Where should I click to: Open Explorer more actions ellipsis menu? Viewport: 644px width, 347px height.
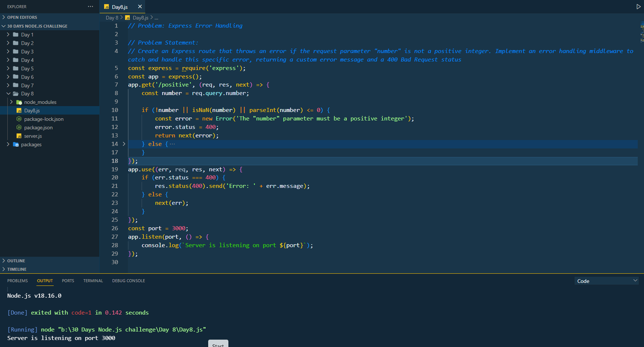(x=91, y=6)
